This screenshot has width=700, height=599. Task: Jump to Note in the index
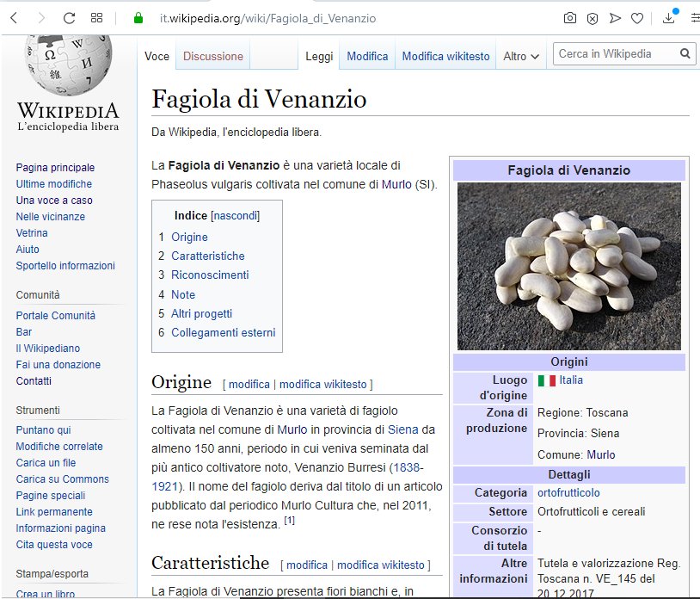(x=183, y=294)
